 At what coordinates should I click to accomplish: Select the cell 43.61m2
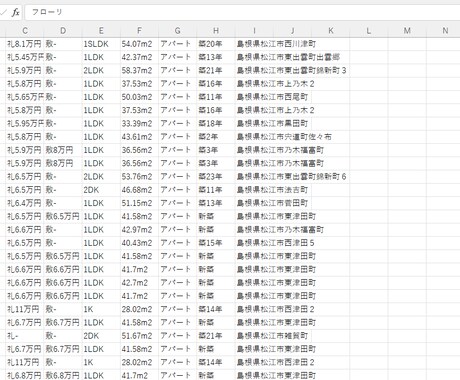click(x=139, y=137)
